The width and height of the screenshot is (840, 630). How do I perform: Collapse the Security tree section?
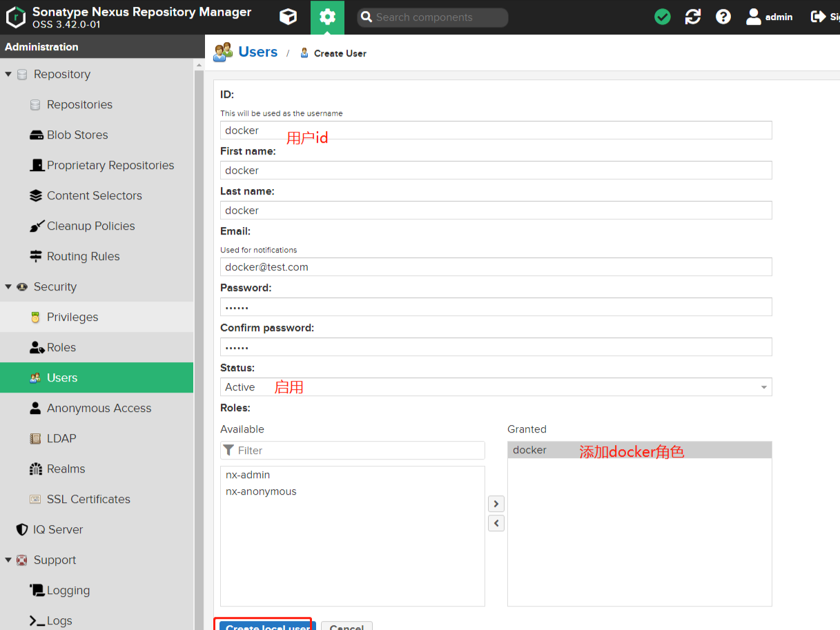click(x=8, y=287)
